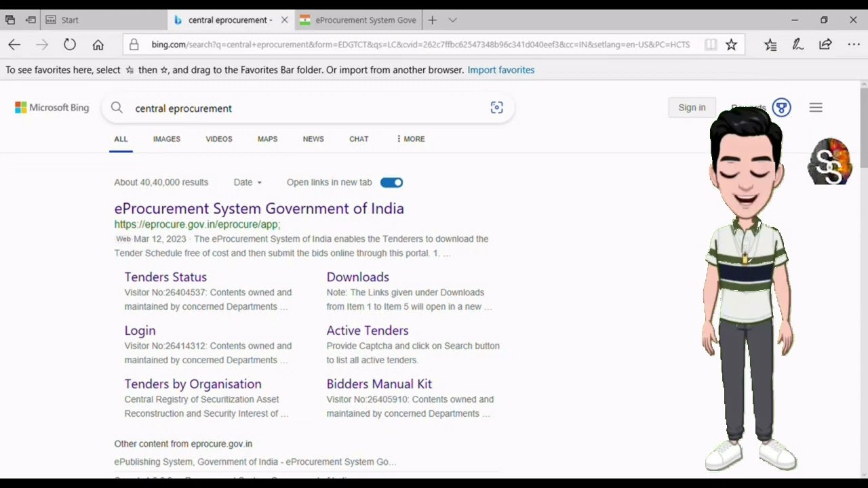The width and height of the screenshot is (868, 488).
Task: Switch to NEWS results
Action: (313, 139)
